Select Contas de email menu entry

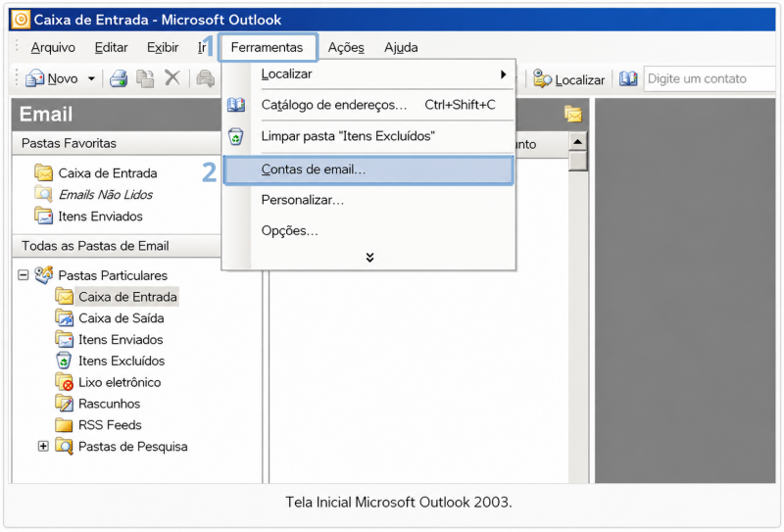click(x=369, y=170)
